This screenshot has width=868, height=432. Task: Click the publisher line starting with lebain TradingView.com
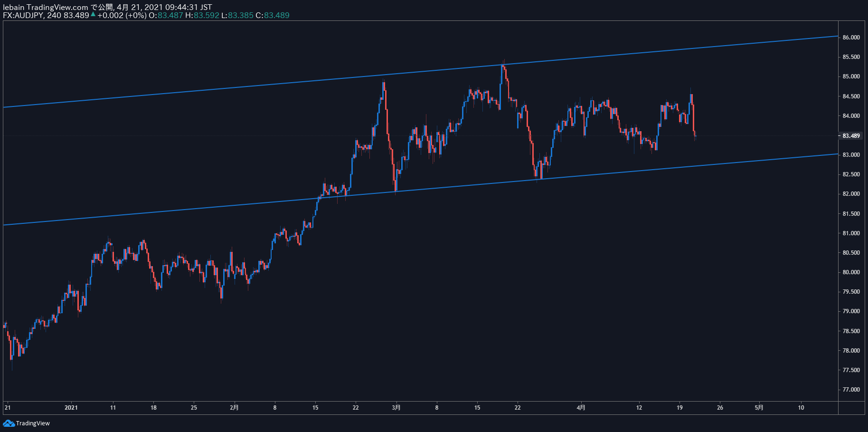pyautogui.click(x=107, y=7)
